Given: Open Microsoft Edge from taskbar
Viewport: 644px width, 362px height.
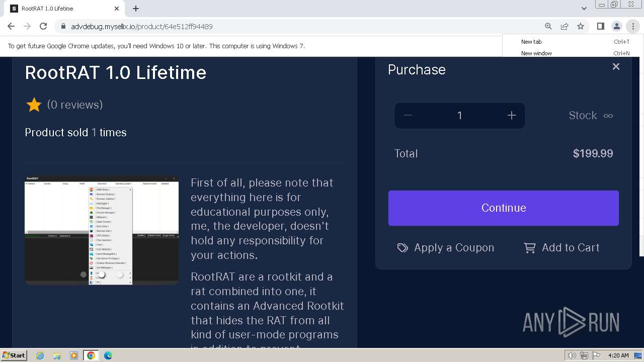Looking at the screenshot, I should coord(108,355).
